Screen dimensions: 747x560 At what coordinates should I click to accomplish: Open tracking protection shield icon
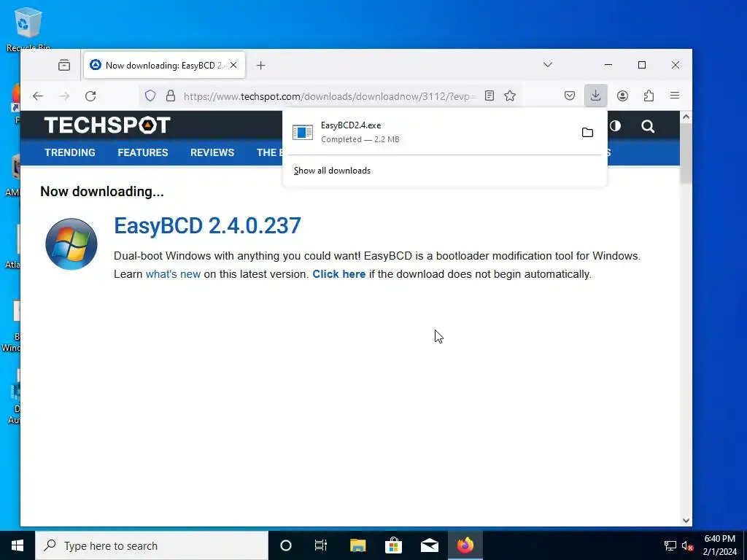pos(150,96)
